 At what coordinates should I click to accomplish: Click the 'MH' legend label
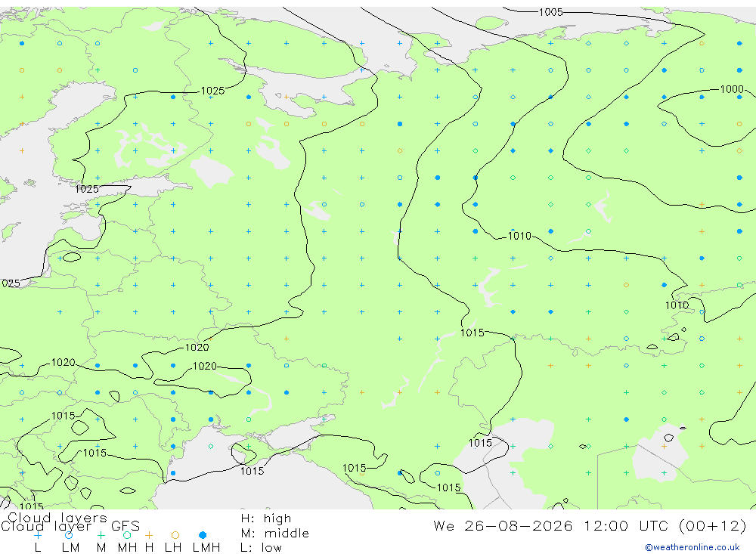pos(127,548)
